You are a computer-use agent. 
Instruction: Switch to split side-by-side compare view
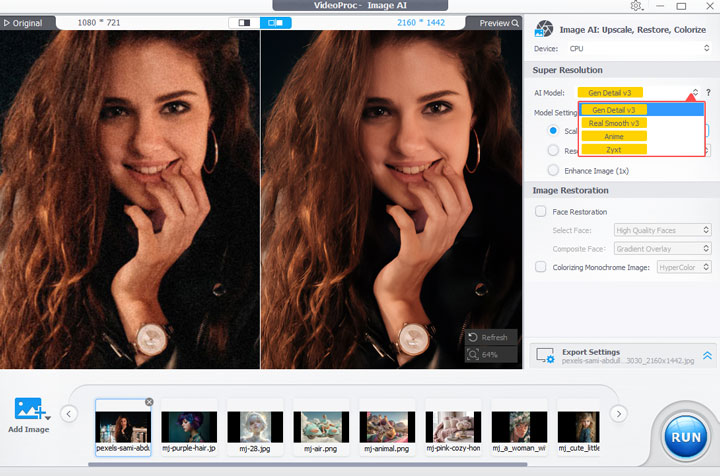pos(275,22)
